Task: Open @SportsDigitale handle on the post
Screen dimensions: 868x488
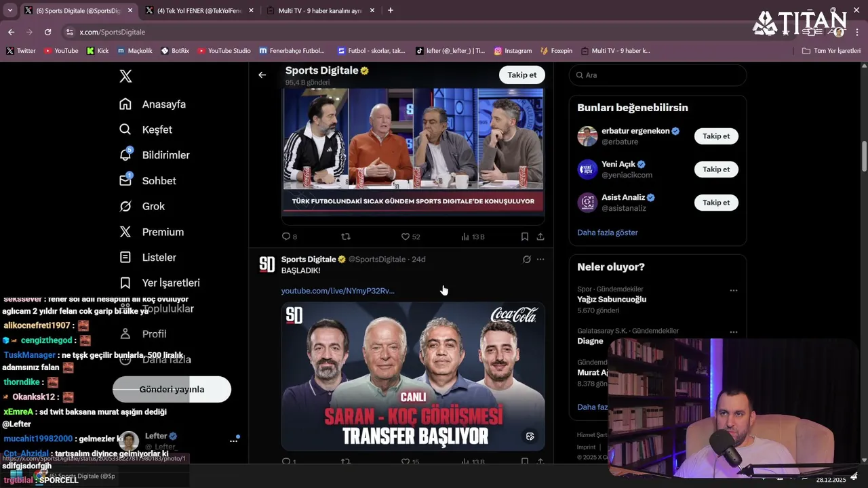Action: coord(376,259)
